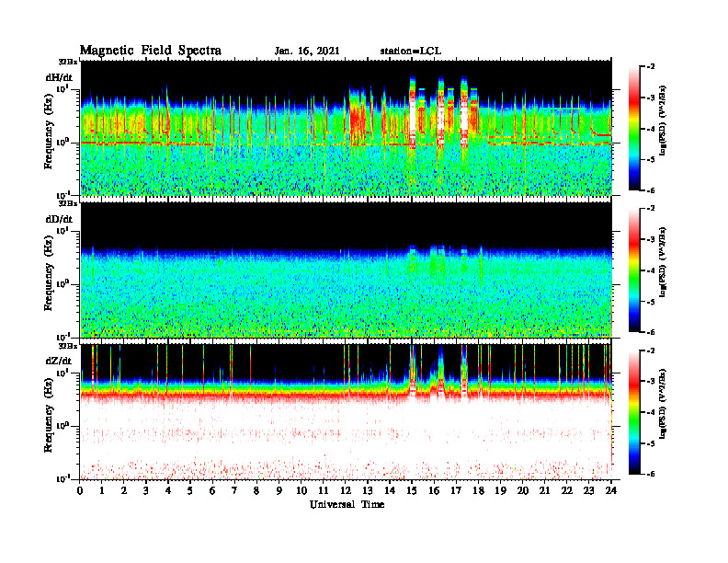This screenshot has height=563, width=728.
Task: Click hour 18 on the time axis
Action: (x=478, y=491)
